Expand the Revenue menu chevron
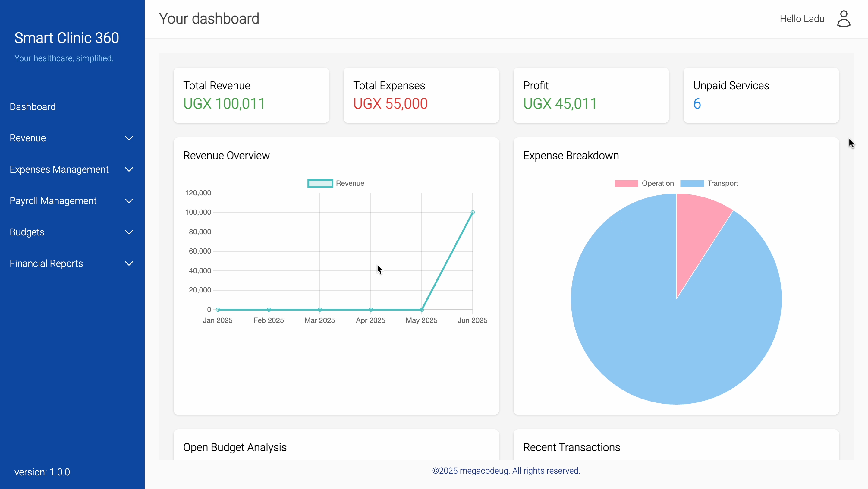Viewport: 868px width, 489px height. click(x=129, y=138)
